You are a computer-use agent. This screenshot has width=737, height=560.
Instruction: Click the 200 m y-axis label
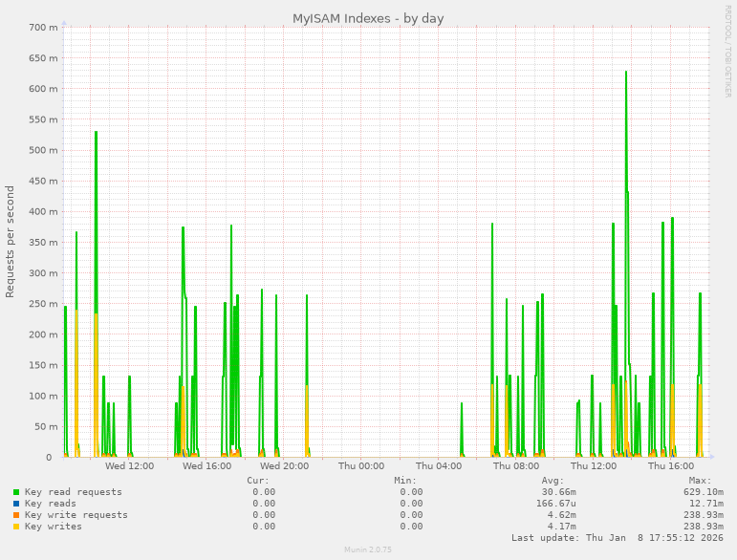coord(43,334)
